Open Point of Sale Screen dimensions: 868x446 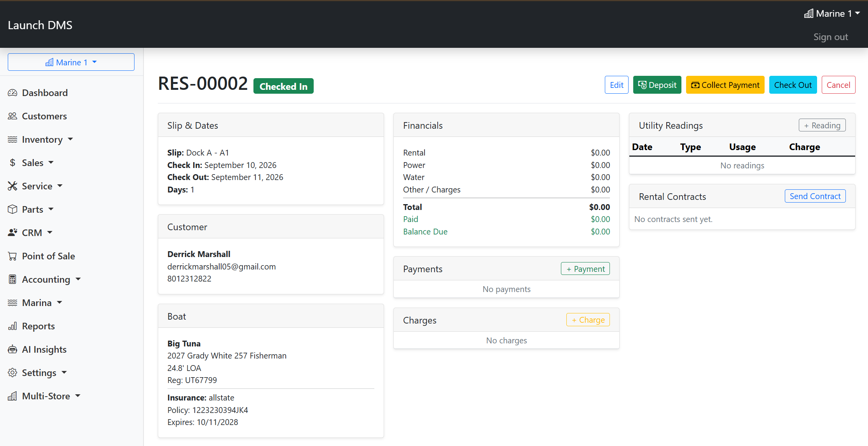48,256
